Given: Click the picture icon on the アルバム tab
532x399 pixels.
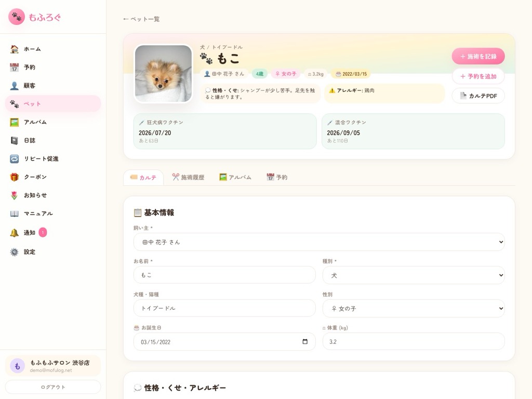Looking at the screenshot, I should coord(223,177).
